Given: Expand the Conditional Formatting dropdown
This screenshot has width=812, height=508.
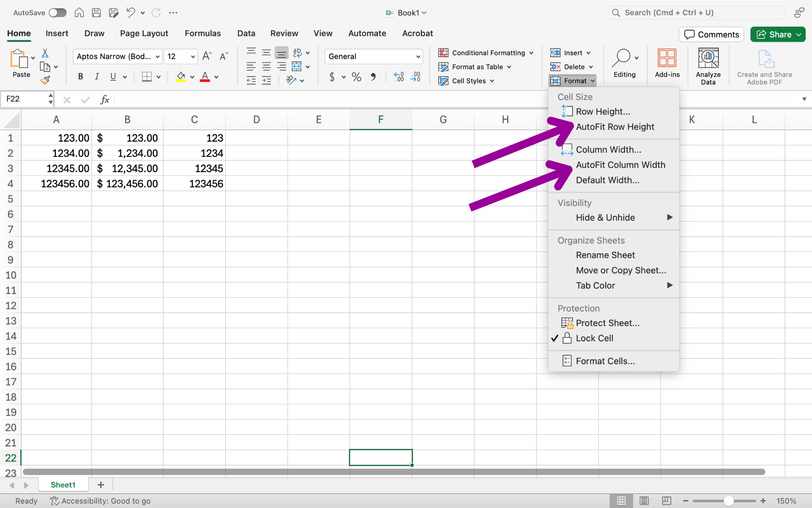Looking at the screenshot, I should 531,53.
